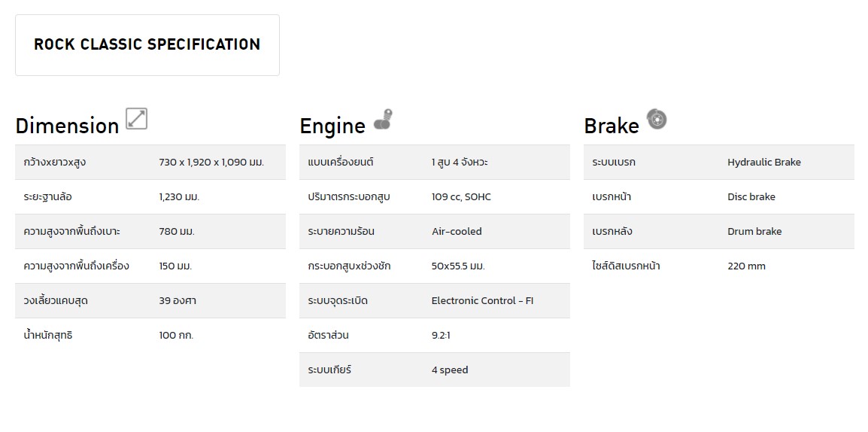
Task: Select the Brake heading
Action: point(612,126)
